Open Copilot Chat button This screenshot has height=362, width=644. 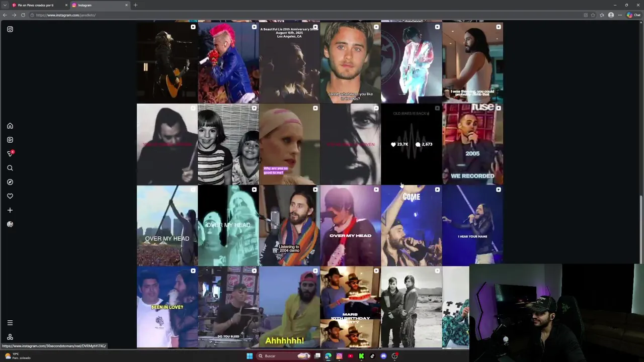click(x=633, y=15)
